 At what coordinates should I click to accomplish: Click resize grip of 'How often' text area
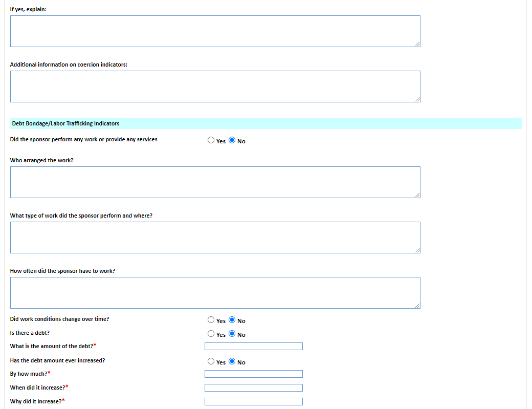pos(417,306)
